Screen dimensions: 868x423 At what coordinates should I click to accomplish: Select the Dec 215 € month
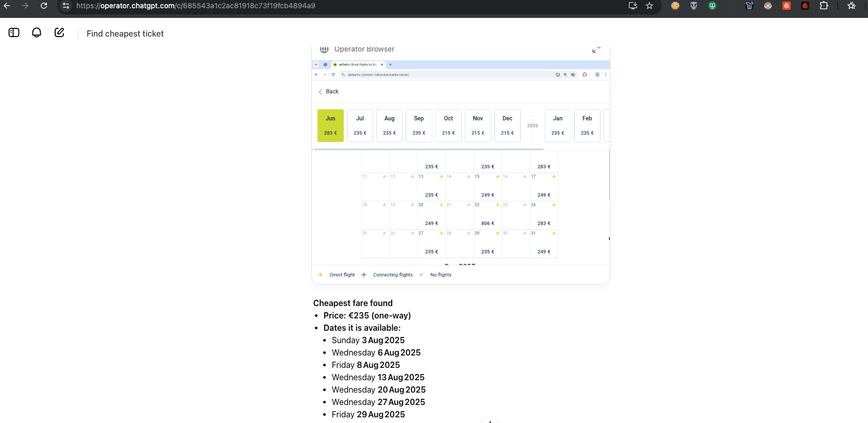pos(507,126)
